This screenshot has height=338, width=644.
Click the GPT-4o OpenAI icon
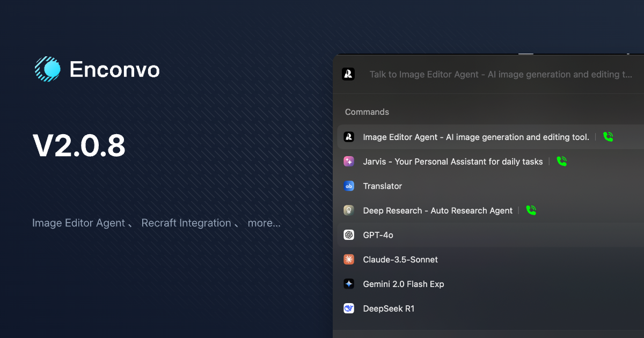(349, 235)
